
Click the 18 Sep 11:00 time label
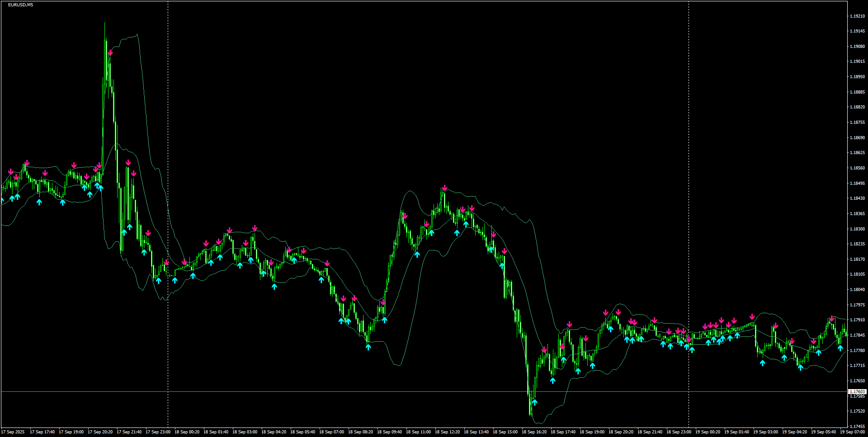(x=418, y=432)
